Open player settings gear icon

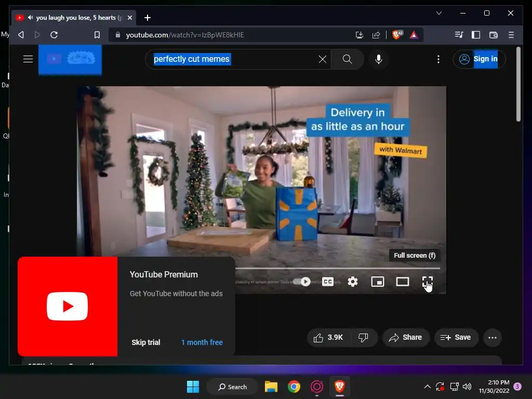coord(353,282)
